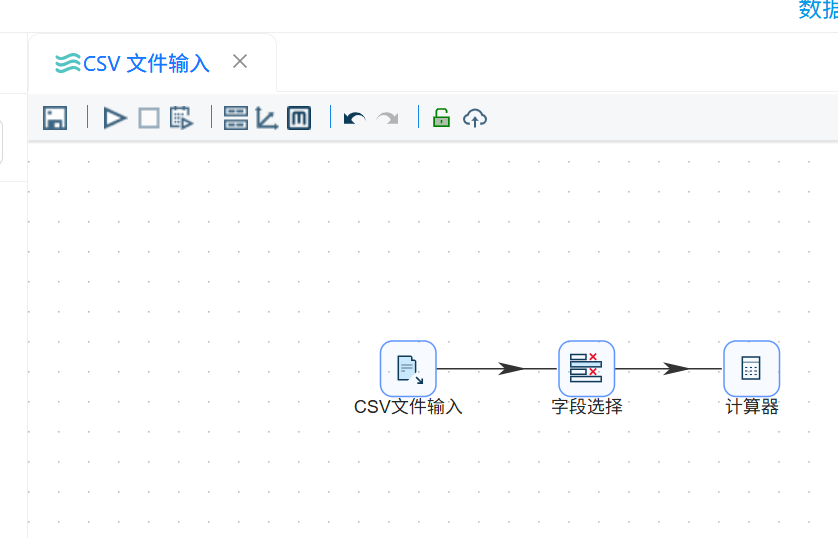Select the 计算器 step node
Image resolution: width=838 pixels, height=538 pixels.
point(751,369)
